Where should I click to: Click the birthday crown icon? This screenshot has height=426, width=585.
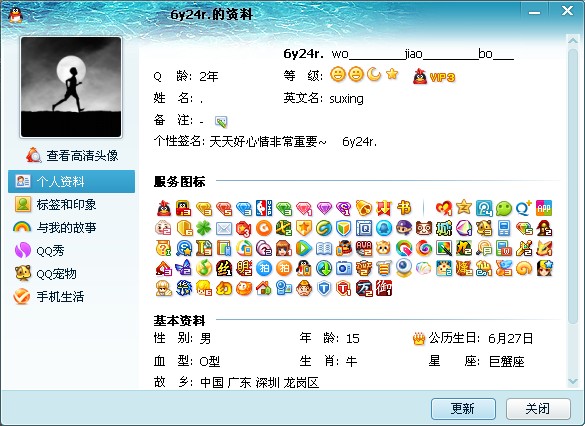[419, 339]
